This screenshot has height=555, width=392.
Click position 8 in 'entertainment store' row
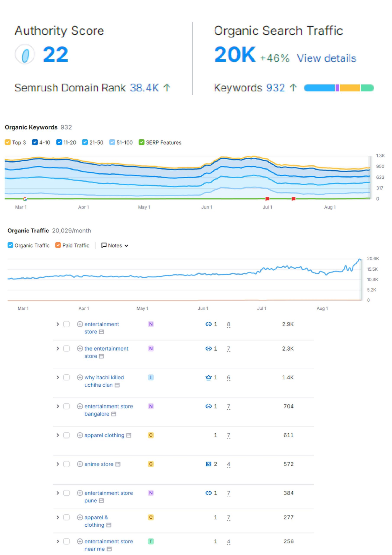click(x=228, y=324)
